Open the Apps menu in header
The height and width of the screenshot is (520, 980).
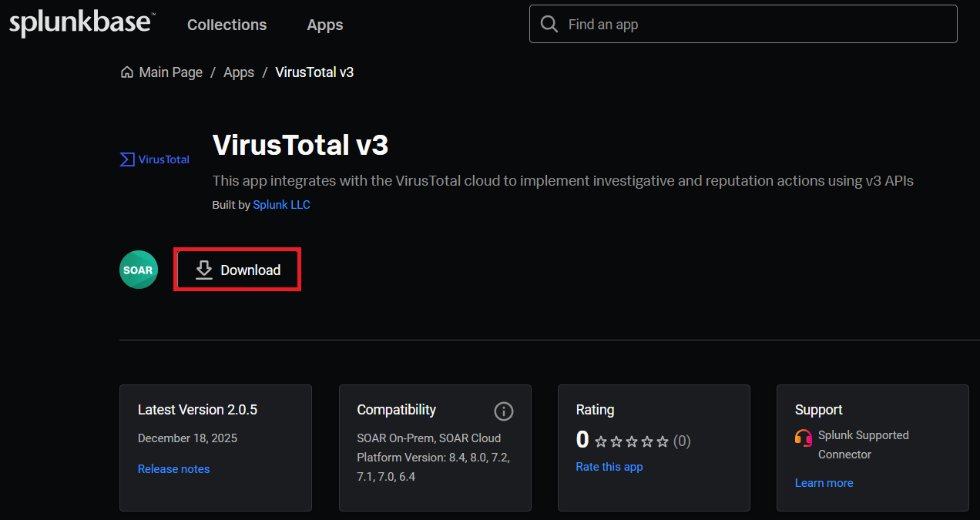coord(324,25)
